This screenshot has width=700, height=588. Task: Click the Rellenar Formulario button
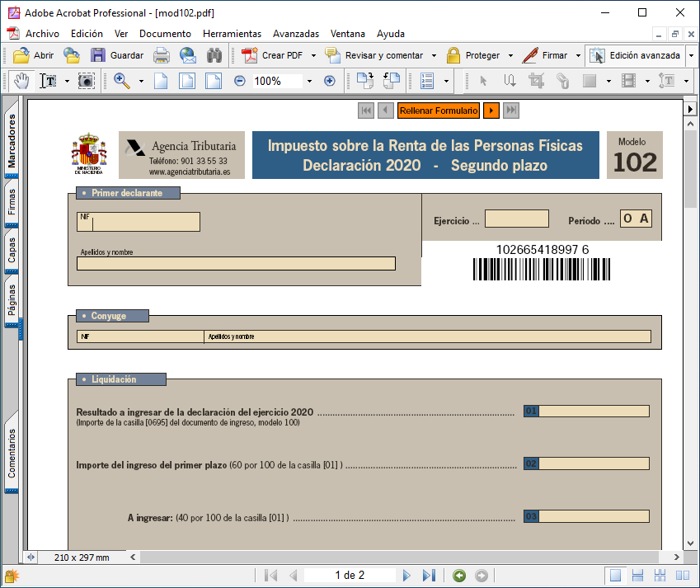439,111
